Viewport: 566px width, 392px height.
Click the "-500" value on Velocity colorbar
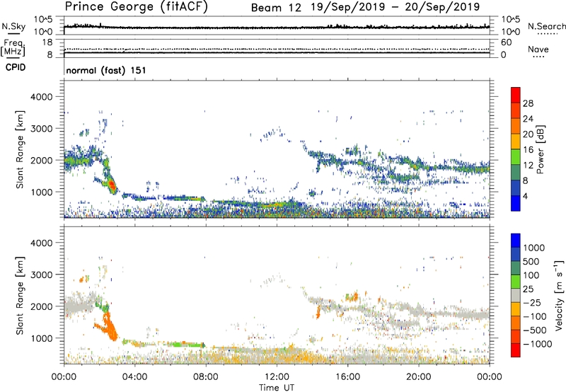coord(535,330)
